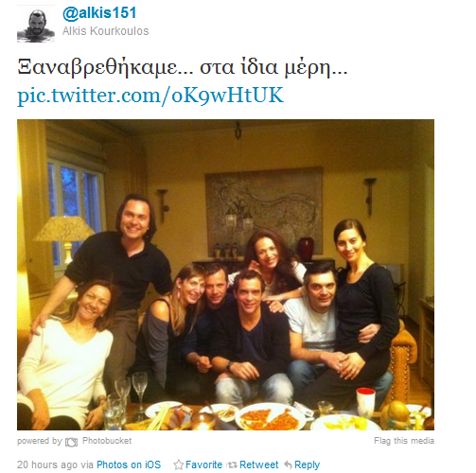Click the powered by label

[40, 441]
